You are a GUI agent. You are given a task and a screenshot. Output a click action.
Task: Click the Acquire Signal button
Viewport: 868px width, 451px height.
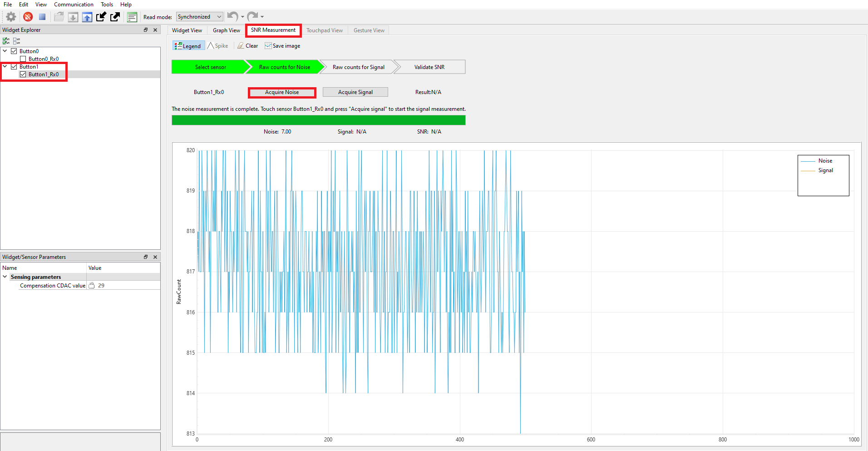click(x=355, y=92)
